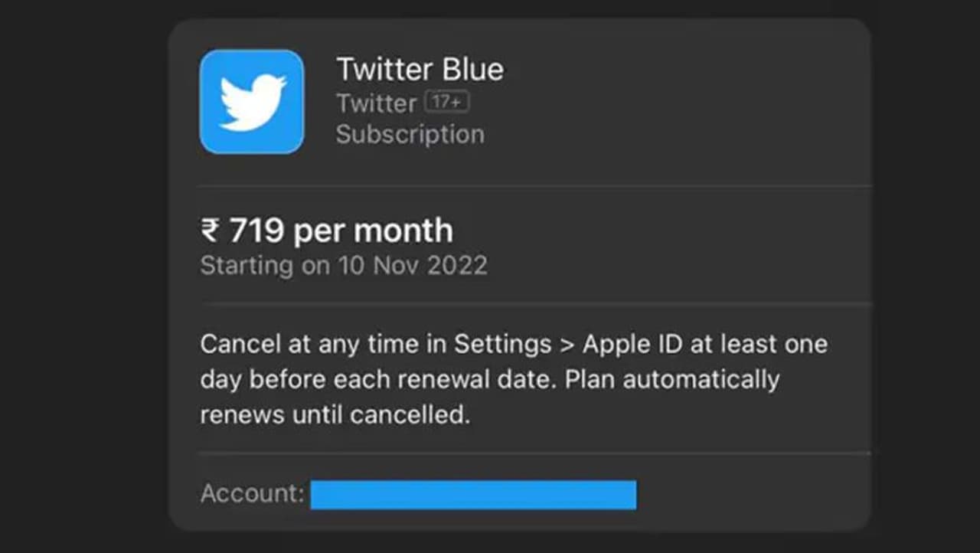The width and height of the screenshot is (980, 553).
Task: Select the "₹ 719 per month" price
Action: [x=326, y=231]
